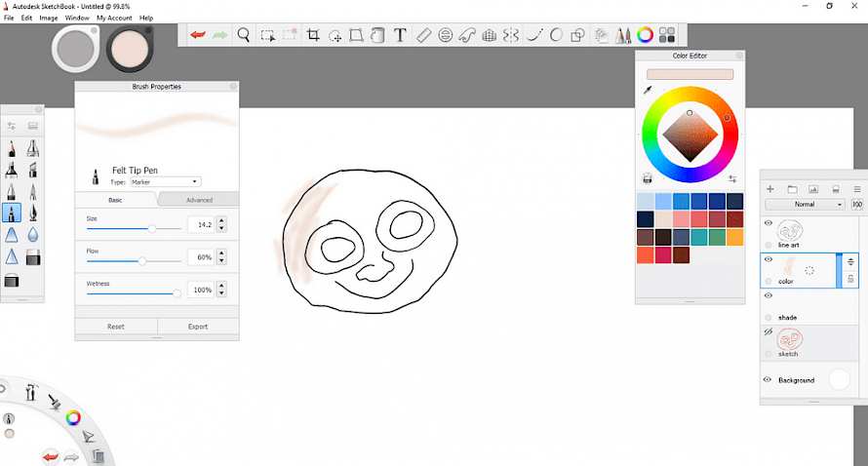Click the Wetness slider handle
The width and height of the screenshot is (868, 466).
(x=177, y=293)
